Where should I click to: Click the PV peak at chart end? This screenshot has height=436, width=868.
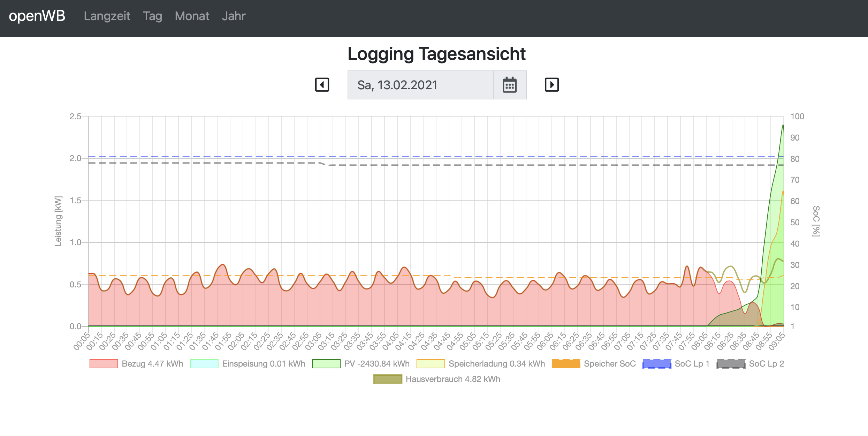pos(783,126)
